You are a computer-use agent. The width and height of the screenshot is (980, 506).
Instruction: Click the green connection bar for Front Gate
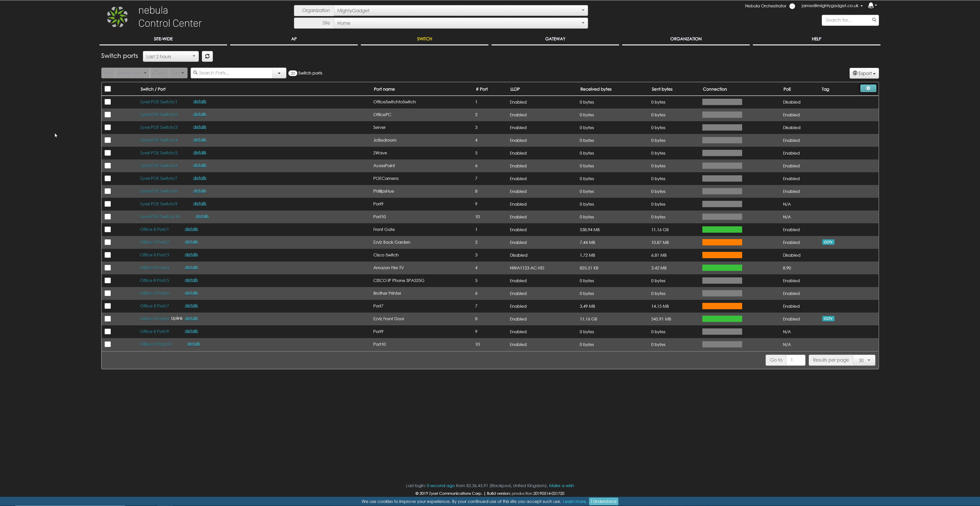(722, 229)
